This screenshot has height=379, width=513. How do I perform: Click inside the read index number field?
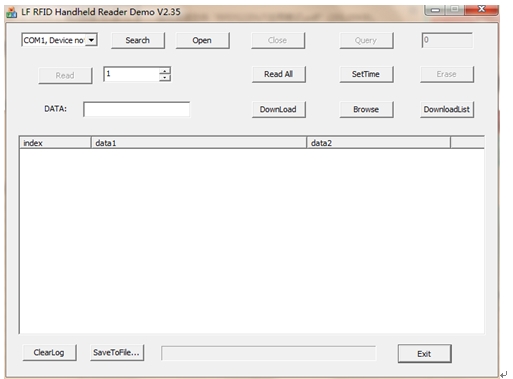[x=132, y=74]
